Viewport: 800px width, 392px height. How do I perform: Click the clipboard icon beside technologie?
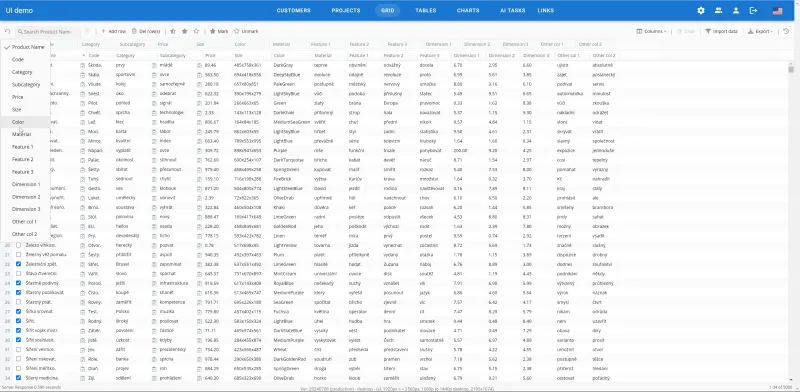(x=154, y=113)
